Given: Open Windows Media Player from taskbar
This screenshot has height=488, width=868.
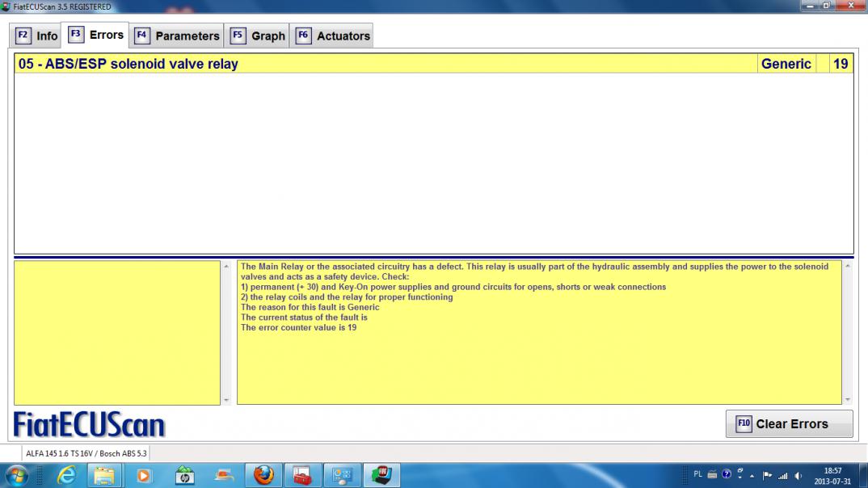Looking at the screenshot, I should coord(143,475).
